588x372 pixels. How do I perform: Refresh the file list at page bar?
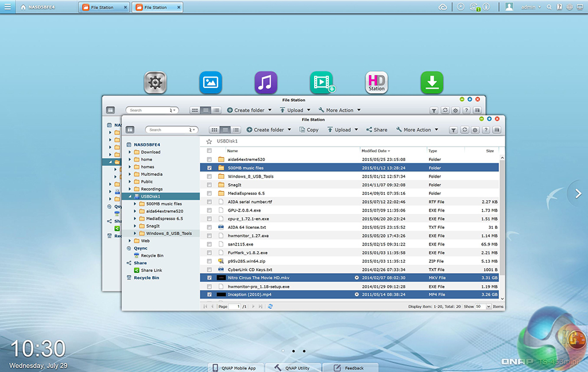pos(270,306)
